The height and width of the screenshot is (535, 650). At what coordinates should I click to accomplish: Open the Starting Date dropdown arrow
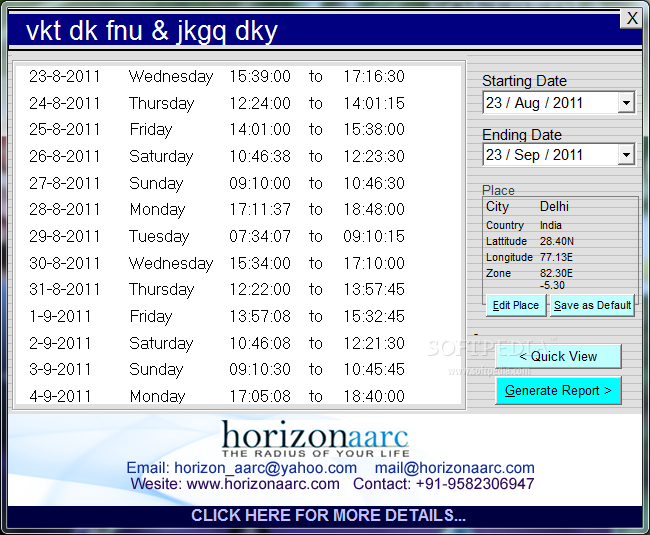626,102
